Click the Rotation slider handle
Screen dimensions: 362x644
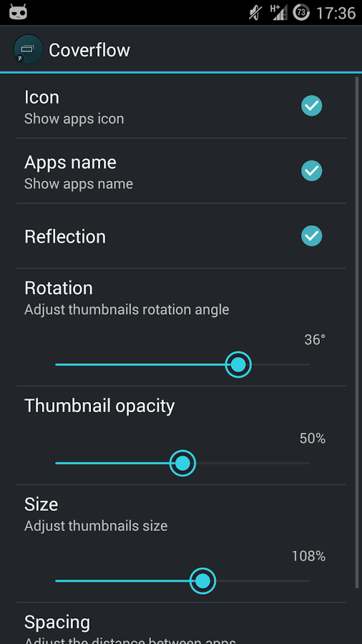tap(238, 364)
